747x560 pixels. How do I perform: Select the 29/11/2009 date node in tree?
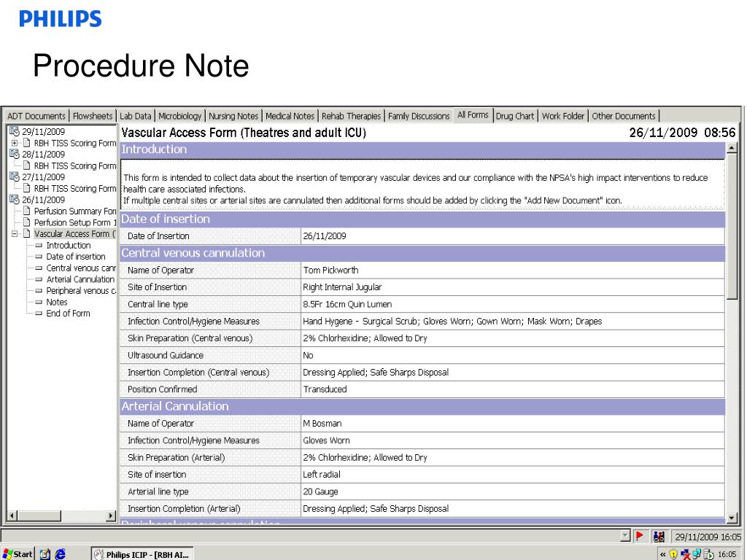click(43, 131)
